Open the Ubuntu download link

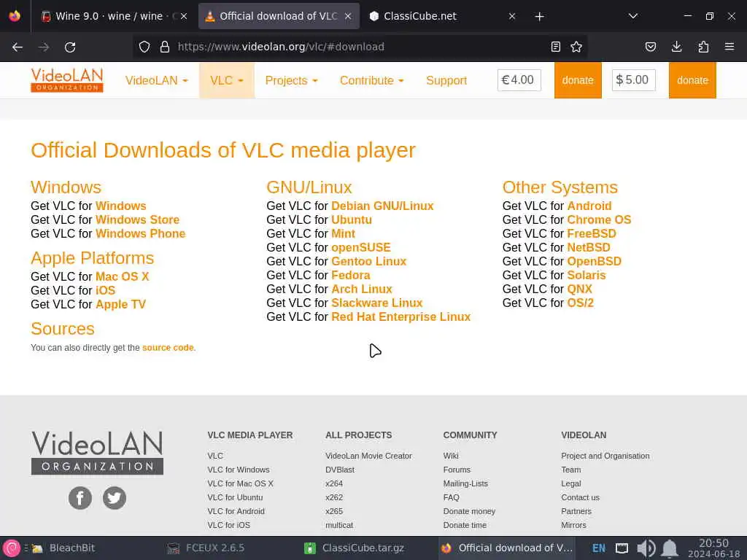(x=352, y=219)
